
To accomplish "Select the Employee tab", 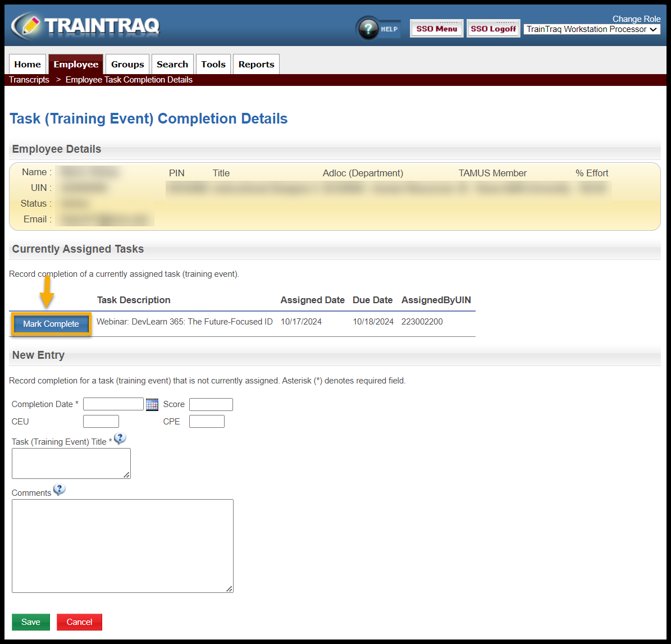I will [76, 64].
